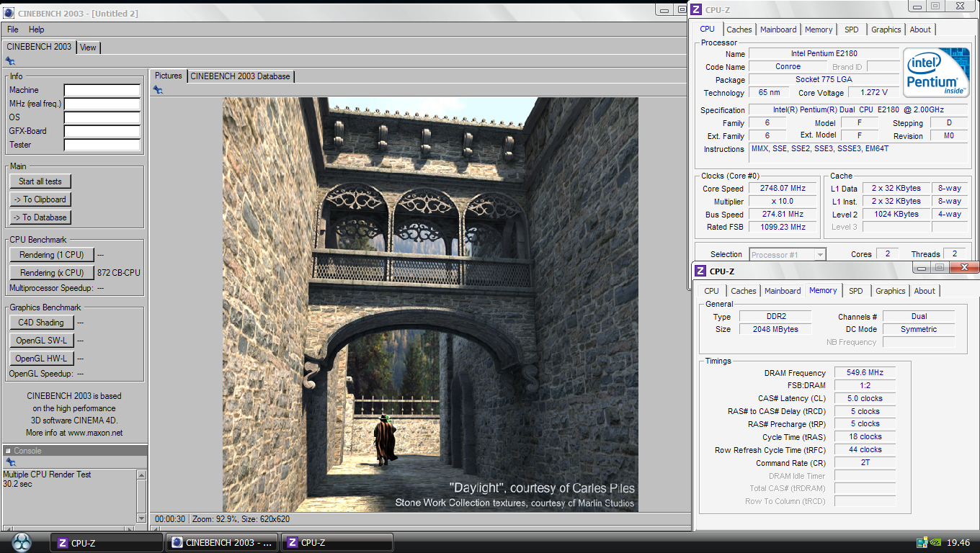The width and height of the screenshot is (980, 553).
Task: Open About tab in lower CPU-Z window
Action: [x=925, y=291]
